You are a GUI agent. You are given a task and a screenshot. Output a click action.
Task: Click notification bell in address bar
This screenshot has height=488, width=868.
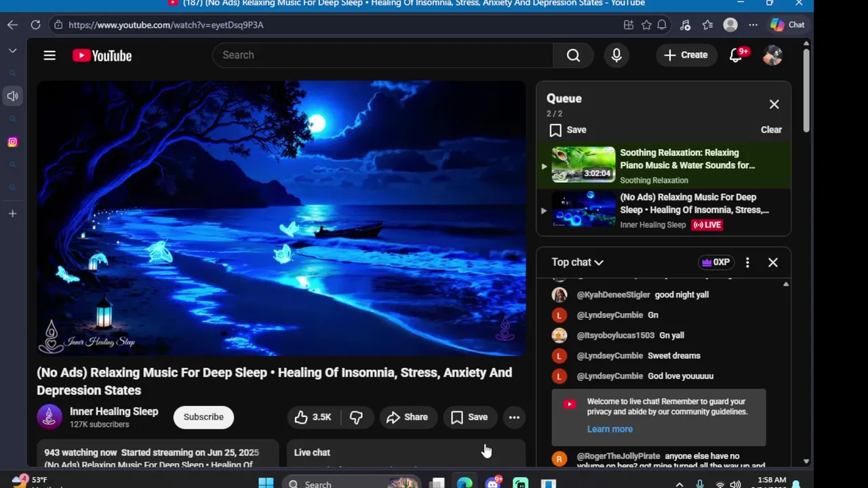(x=662, y=24)
